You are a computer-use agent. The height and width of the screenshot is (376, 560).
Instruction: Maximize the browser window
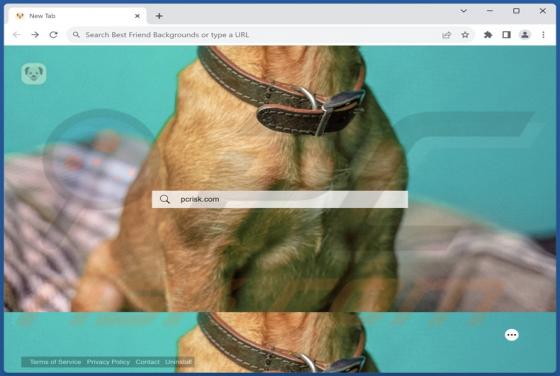(516, 11)
